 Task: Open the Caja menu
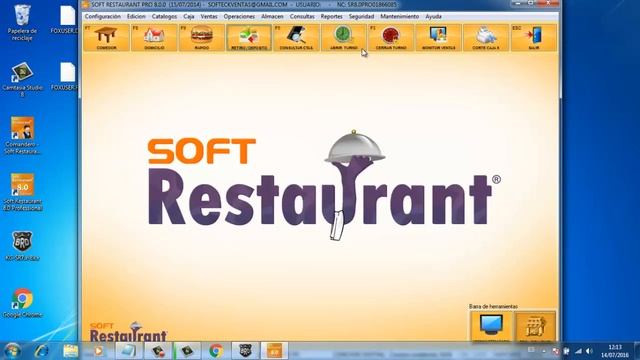(x=189, y=16)
